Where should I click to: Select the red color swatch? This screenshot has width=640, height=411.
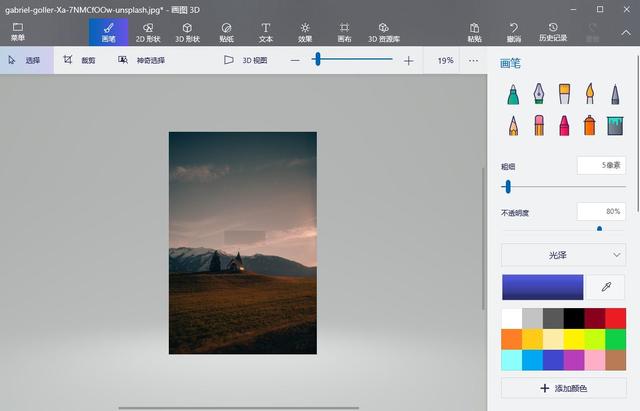click(615, 318)
